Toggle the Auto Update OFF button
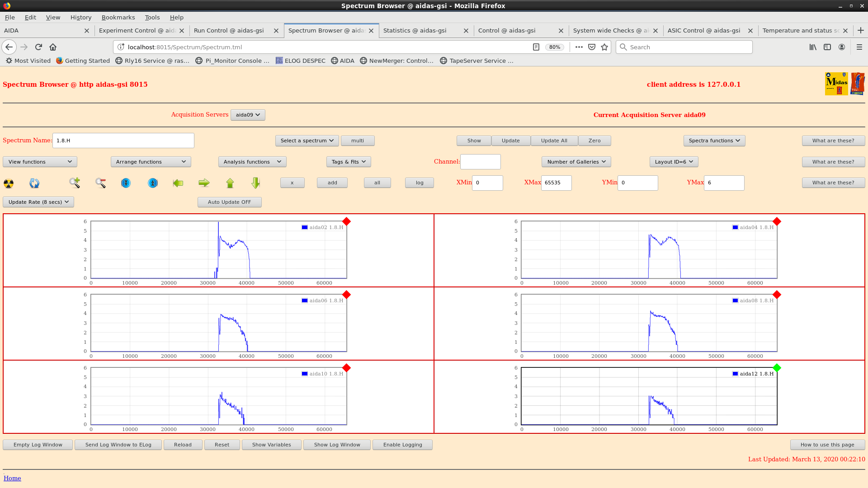The image size is (868, 488). click(229, 202)
